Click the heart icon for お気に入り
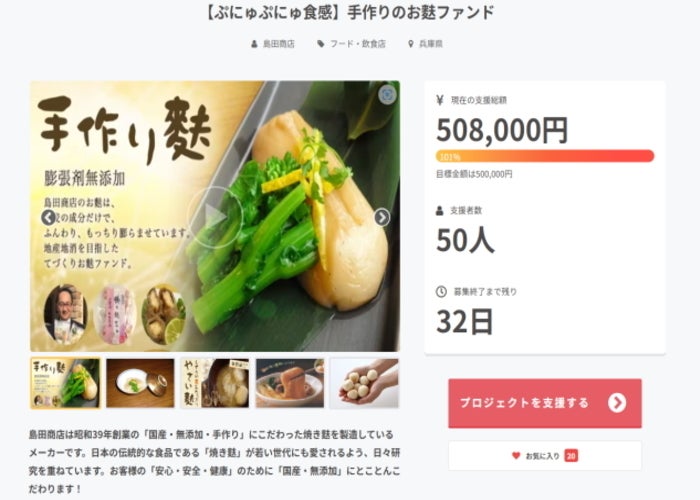Image resolution: width=700 pixels, height=500 pixels. tap(516, 455)
